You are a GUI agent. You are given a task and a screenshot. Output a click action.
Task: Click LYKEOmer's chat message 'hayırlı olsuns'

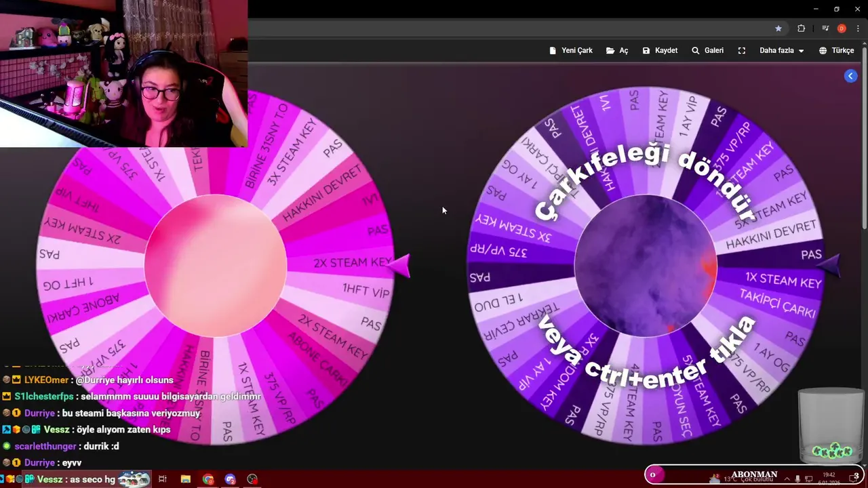88,380
